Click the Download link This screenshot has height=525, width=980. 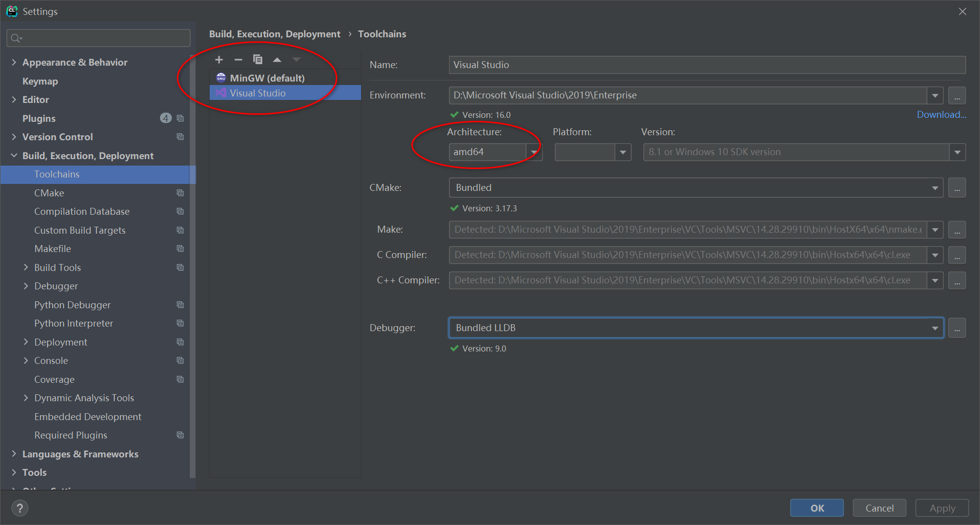[x=941, y=114]
